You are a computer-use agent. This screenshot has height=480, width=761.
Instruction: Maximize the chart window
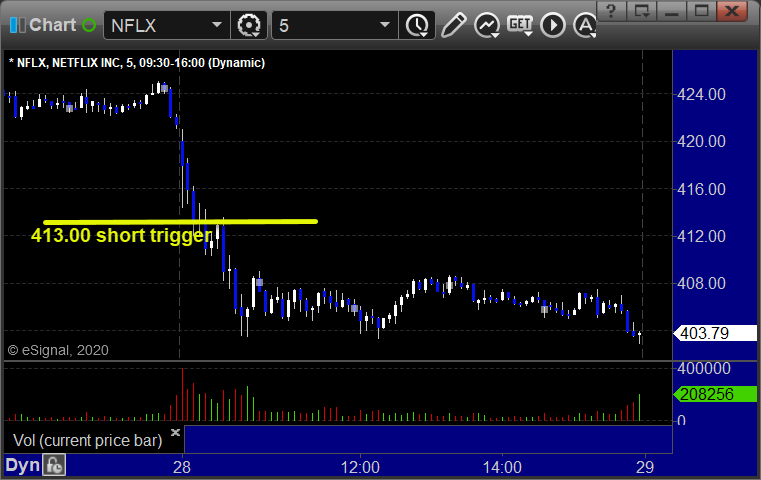(x=701, y=11)
